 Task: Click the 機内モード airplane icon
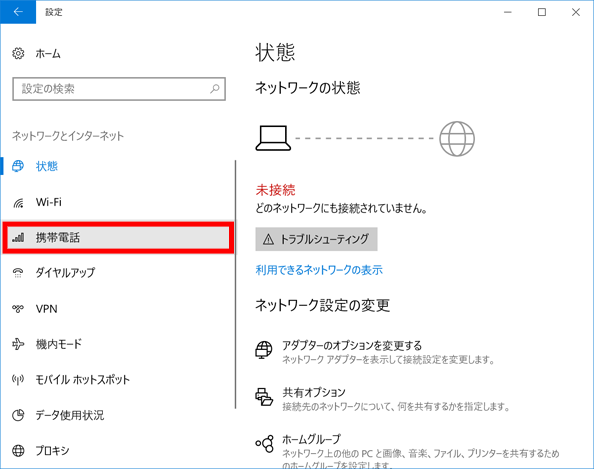[x=18, y=344]
